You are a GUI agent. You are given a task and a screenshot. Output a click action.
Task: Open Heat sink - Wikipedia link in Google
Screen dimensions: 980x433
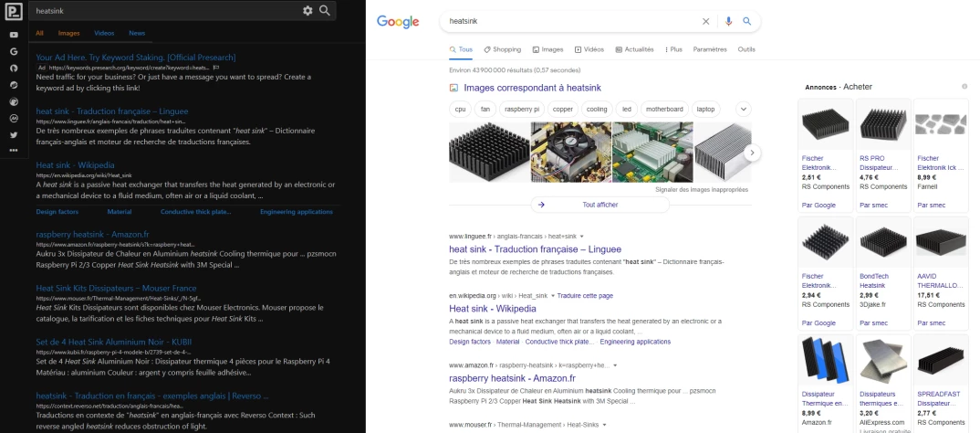pyautogui.click(x=492, y=309)
